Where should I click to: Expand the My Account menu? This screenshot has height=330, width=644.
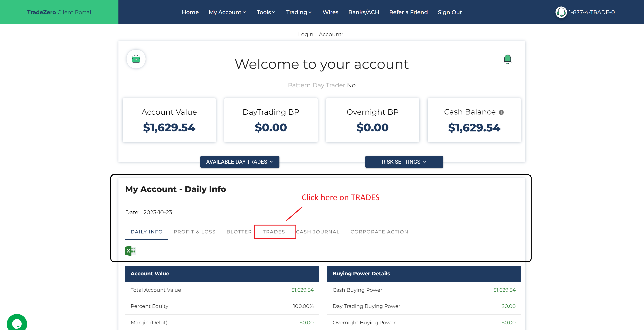(227, 12)
